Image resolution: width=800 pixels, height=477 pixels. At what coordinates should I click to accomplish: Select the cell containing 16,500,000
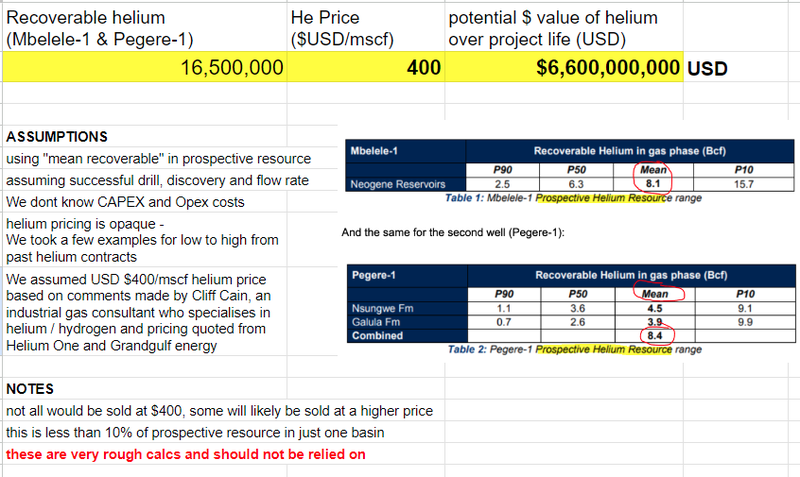click(x=145, y=67)
